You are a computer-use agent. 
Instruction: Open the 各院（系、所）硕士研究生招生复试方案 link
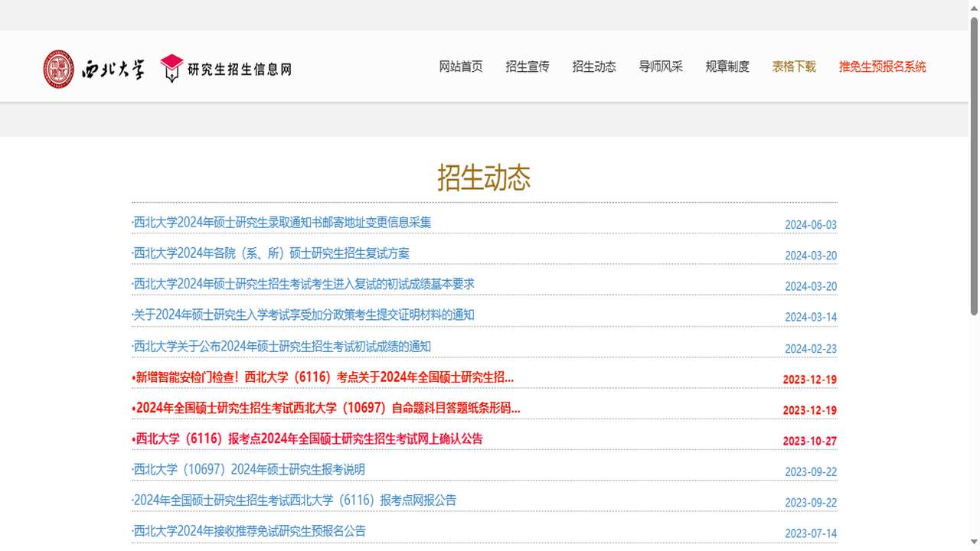270,253
